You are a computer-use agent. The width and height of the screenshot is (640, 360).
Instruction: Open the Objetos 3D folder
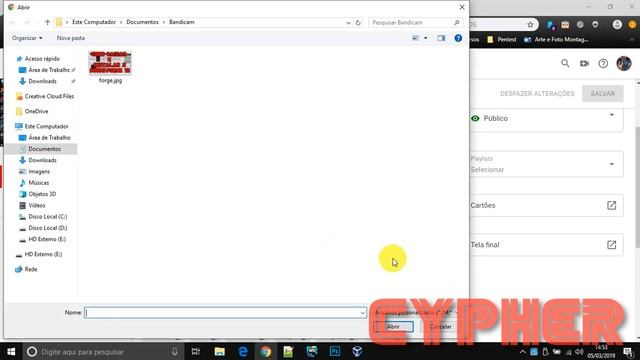point(42,194)
